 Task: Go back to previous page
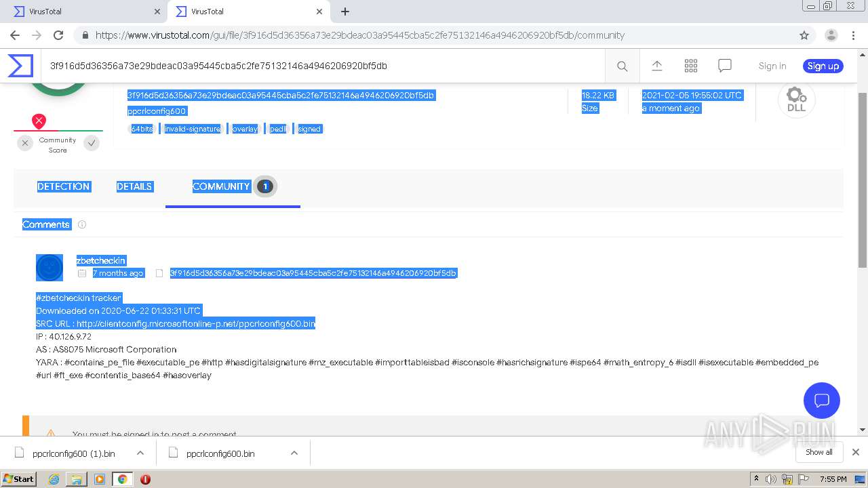(15, 35)
